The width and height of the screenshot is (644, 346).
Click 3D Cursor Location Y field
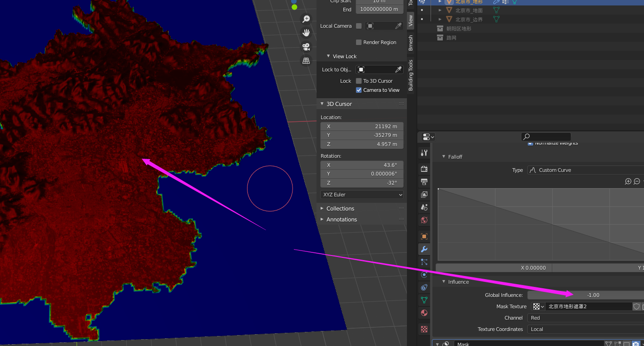point(362,135)
